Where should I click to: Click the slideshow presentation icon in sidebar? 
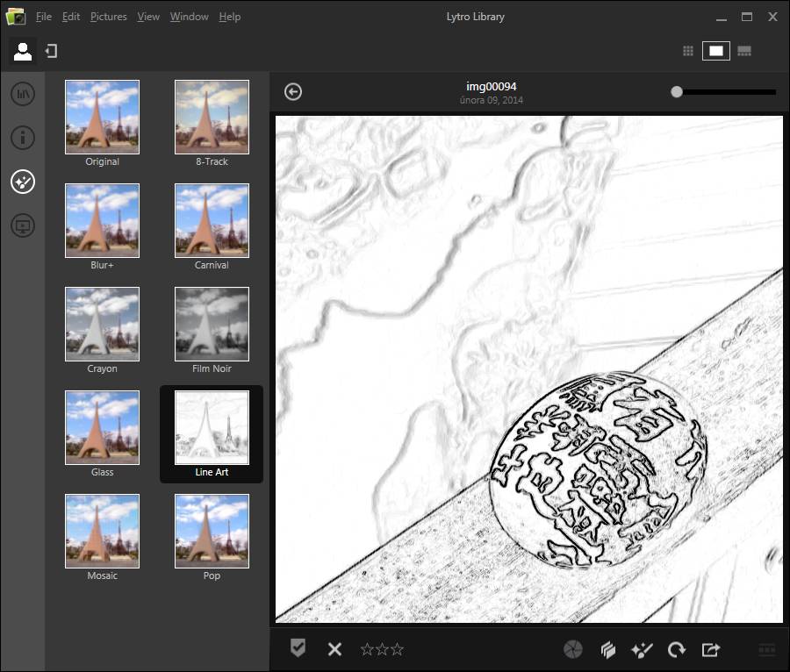(x=23, y=226)
